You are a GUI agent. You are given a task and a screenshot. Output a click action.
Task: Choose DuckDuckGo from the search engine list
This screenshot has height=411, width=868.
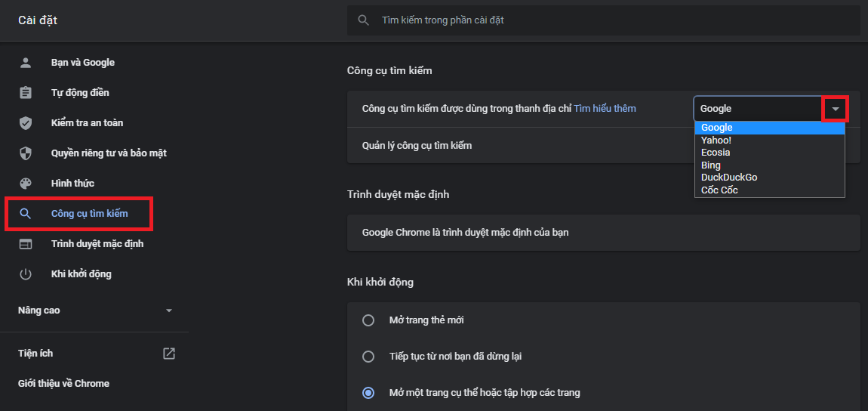pos(729,178)
